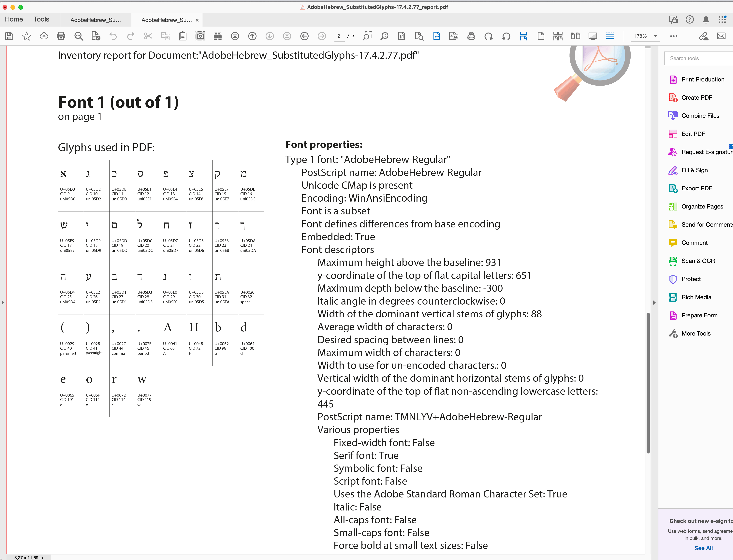Open the 178% zoom level dropdown
Viewport: 733px width, 560px height.
[655, 36]
